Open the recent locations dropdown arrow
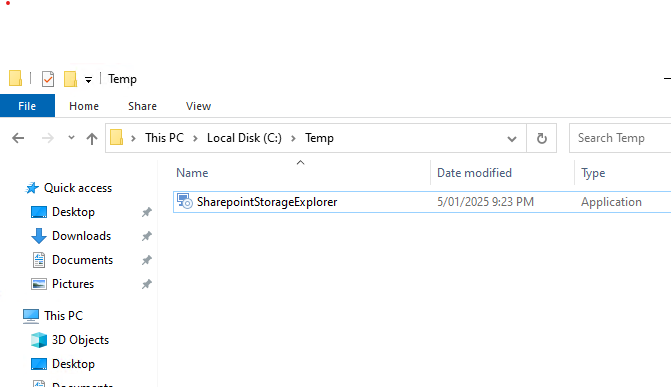 [x=71, y=138]
